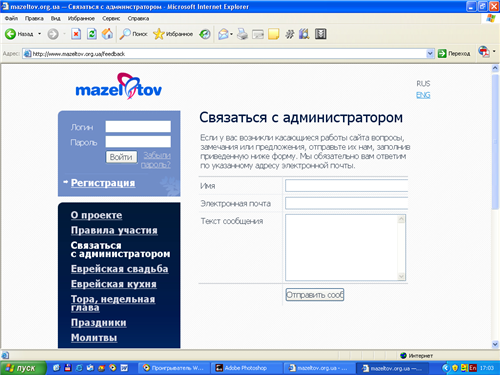500x375 pixels.
Task: Click the filmstrip toolbar icon
Action: (321, 34)
